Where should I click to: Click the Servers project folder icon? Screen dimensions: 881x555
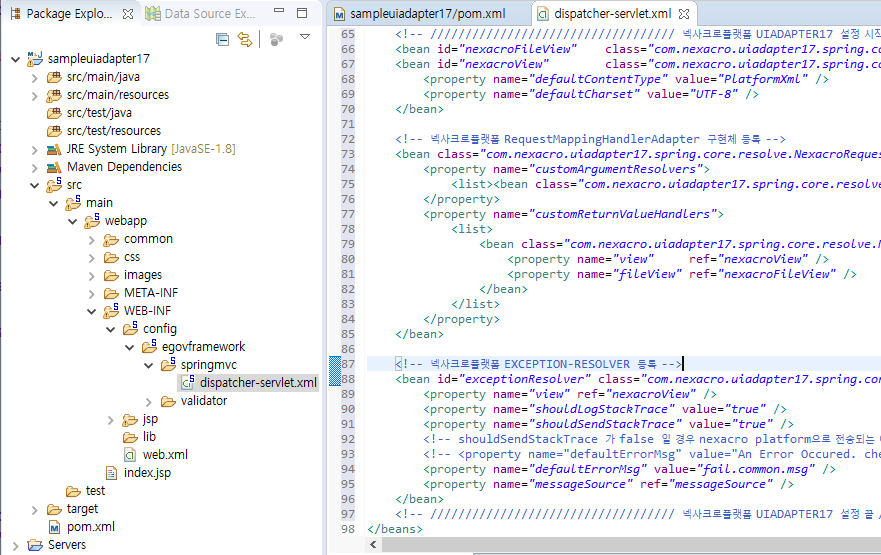(x=33, y=545)
